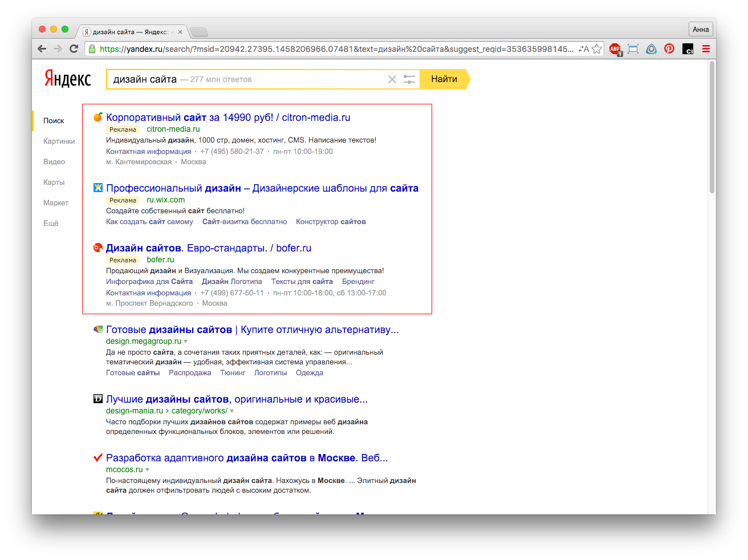The width and height of the screenshot is (748, 560).
Task: Click the Как создать сайт самому sitelink
Action: coord(149,222)
